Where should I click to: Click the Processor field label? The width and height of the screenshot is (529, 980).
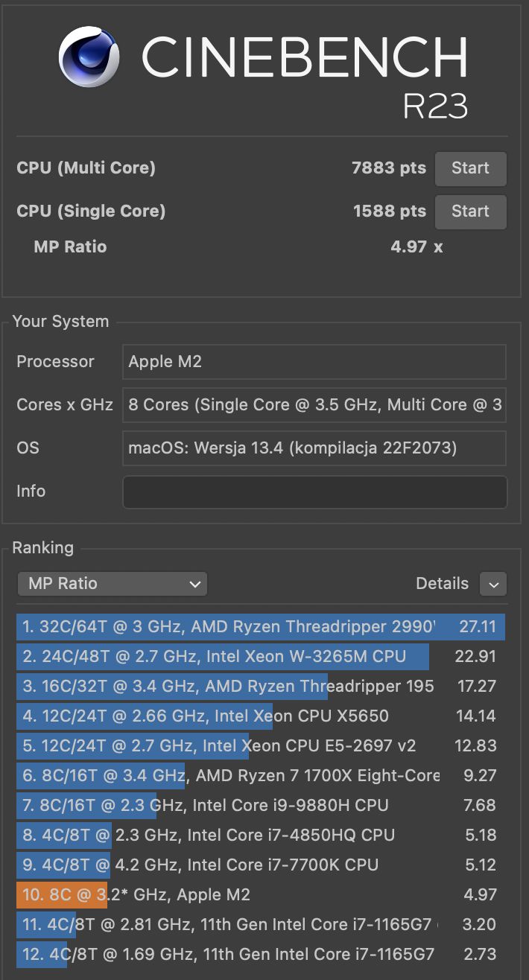click(x=55, y=362)
